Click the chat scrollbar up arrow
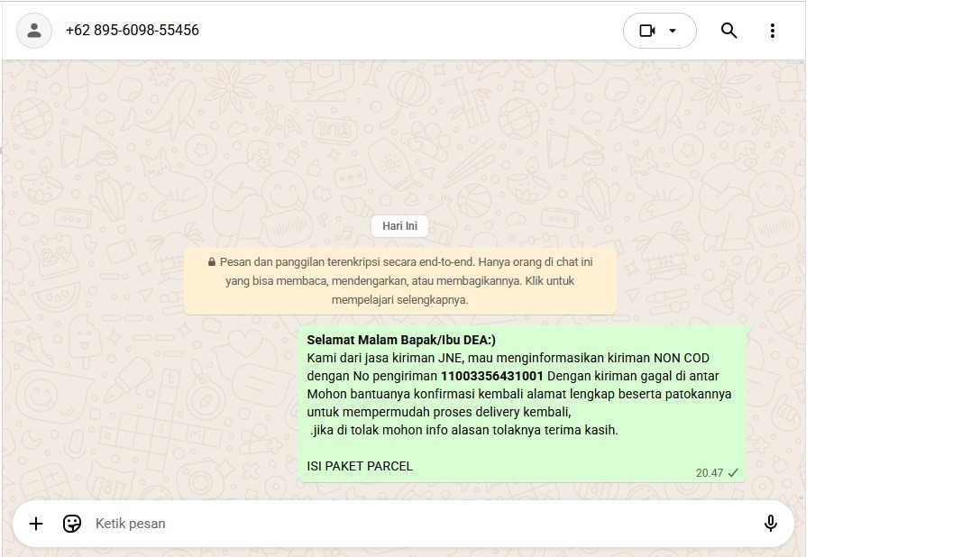The width and height of the screenshot is (980, 557). tap(801, 63)
